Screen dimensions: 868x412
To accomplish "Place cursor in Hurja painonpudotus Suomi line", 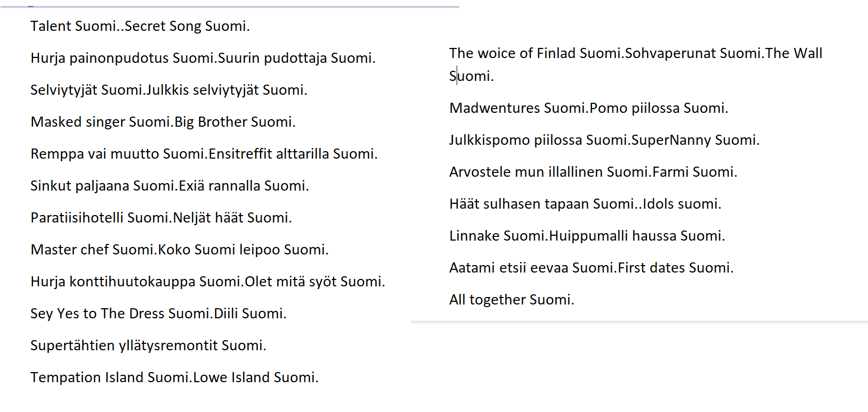I will pyautogui.click(x=203, y=58).
